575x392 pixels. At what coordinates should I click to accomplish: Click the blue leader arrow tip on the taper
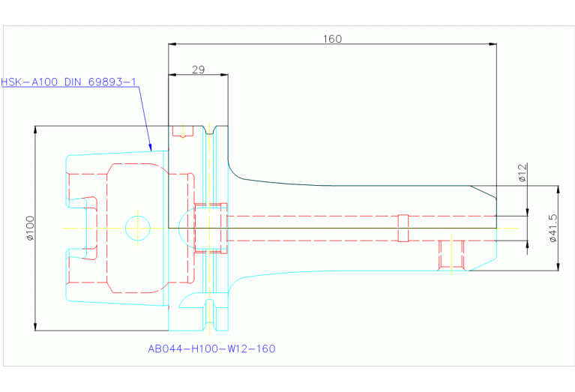tap(151, 148)
